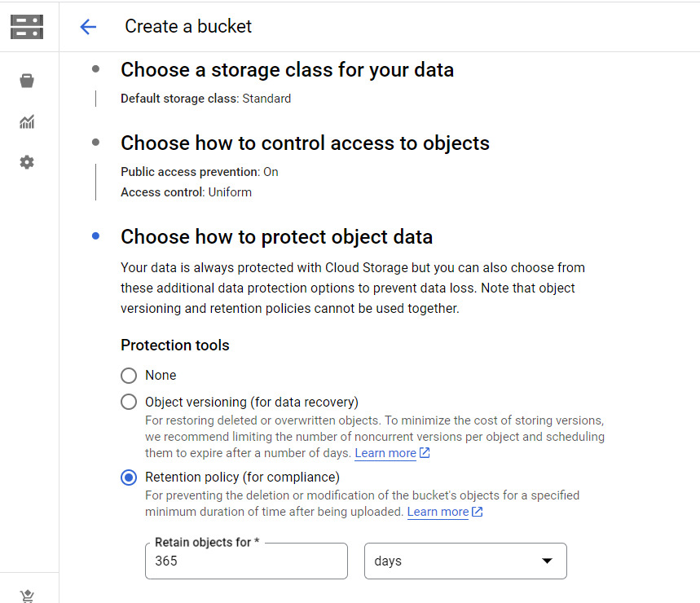700x603 pixels.
Task: Go back using the blue arrow
Action: (88, 27)
